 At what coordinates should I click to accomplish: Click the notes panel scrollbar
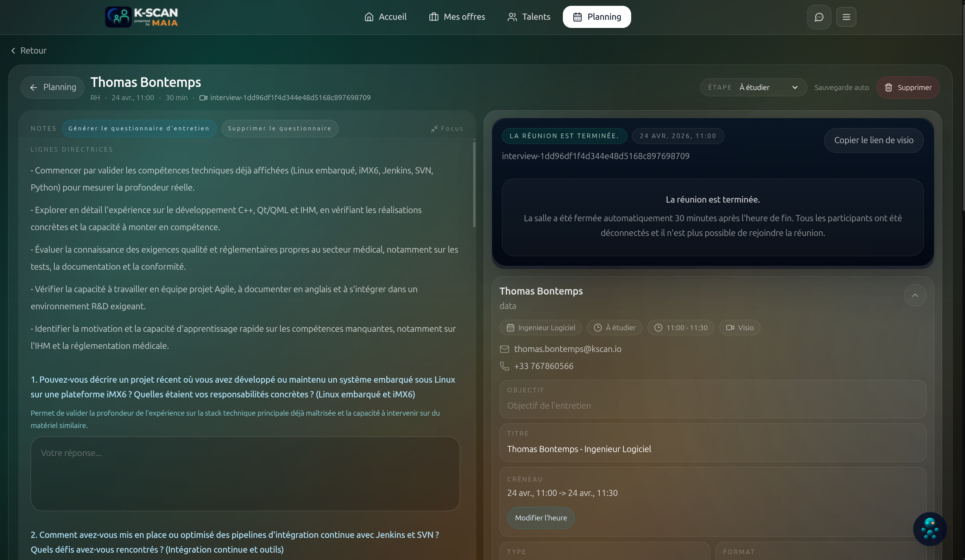tap(474, 185)
